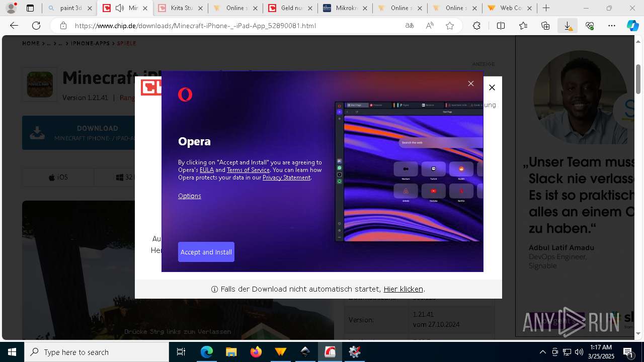Open the settings gear taskbar app
The height and width of the screenshot is (362, 644).
pyautogui.click(x=354, y=352)
